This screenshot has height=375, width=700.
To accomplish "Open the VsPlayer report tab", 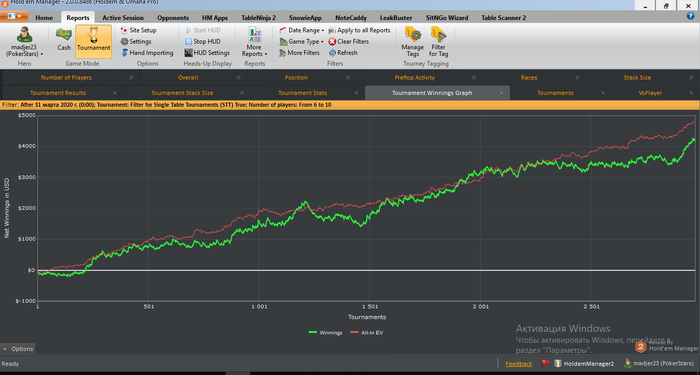I will (x=650, y=93).
